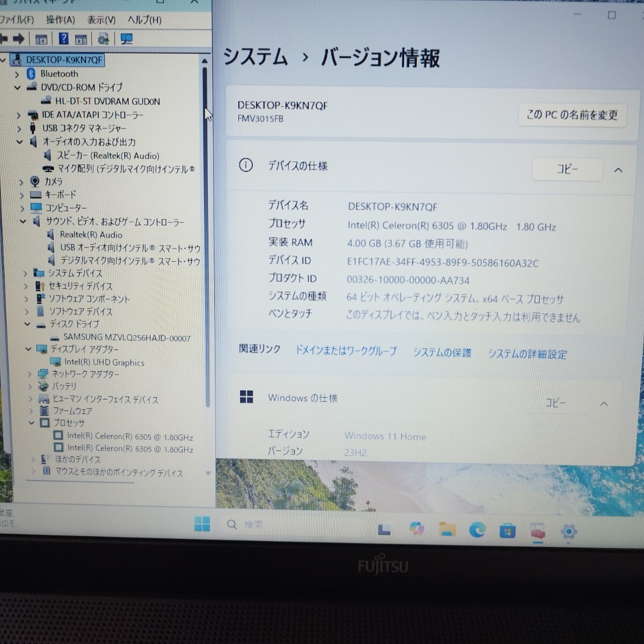Expand the キーボード category
This screenshot has height=644, width=644.
21,195
